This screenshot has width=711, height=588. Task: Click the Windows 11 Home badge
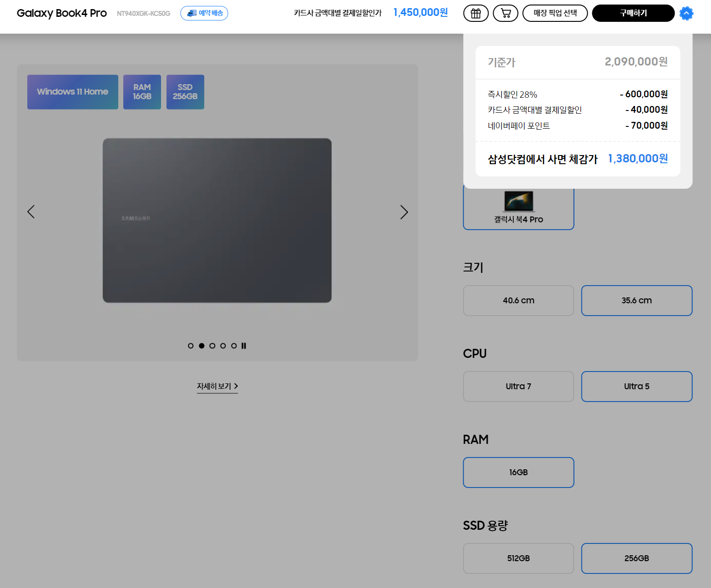point(73,92)
